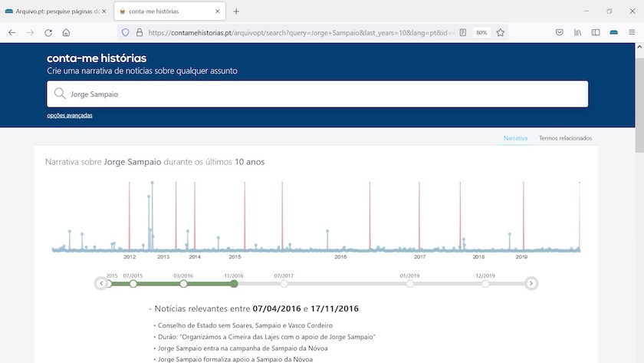Switch to the Termos relacionados tab
This screenshot has width=644, height=363.
point(565,138)
